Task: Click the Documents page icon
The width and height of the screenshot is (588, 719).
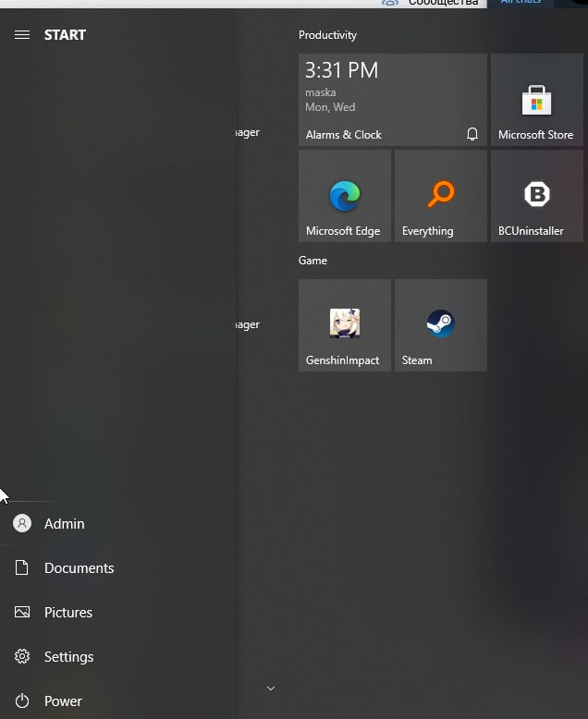Action: [x=22, y=567]
